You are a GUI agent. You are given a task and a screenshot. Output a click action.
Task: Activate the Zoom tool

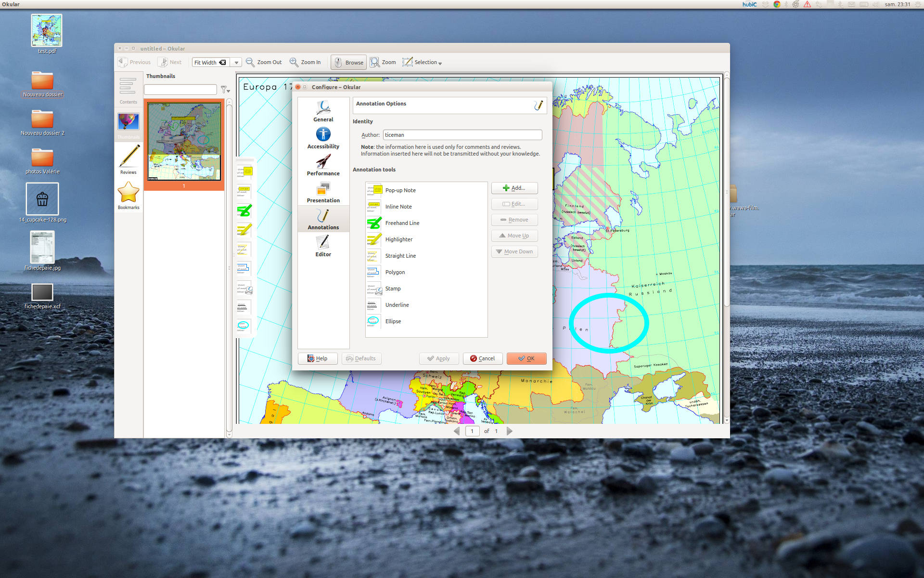(383, 62)
